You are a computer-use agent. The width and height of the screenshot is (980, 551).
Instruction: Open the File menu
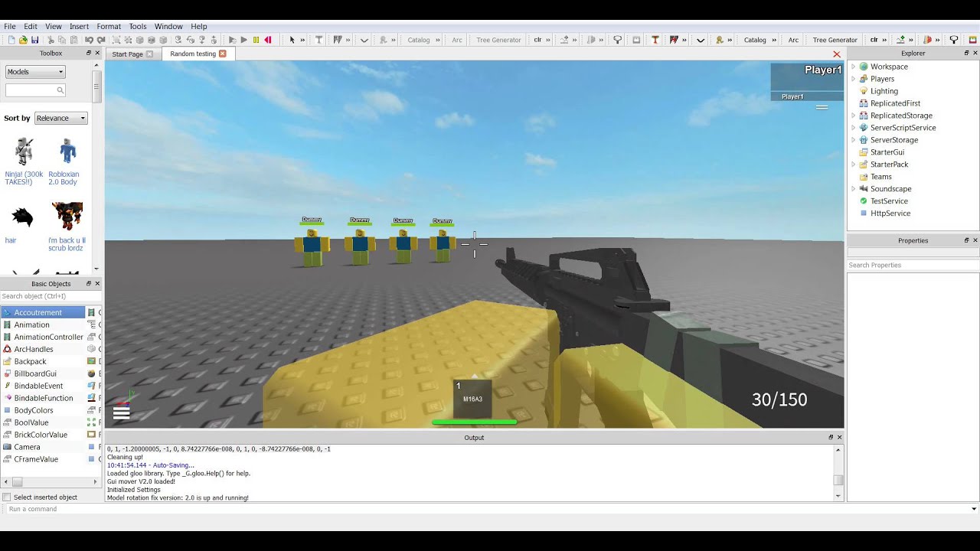pyautogui.click(x=10, y=26)
